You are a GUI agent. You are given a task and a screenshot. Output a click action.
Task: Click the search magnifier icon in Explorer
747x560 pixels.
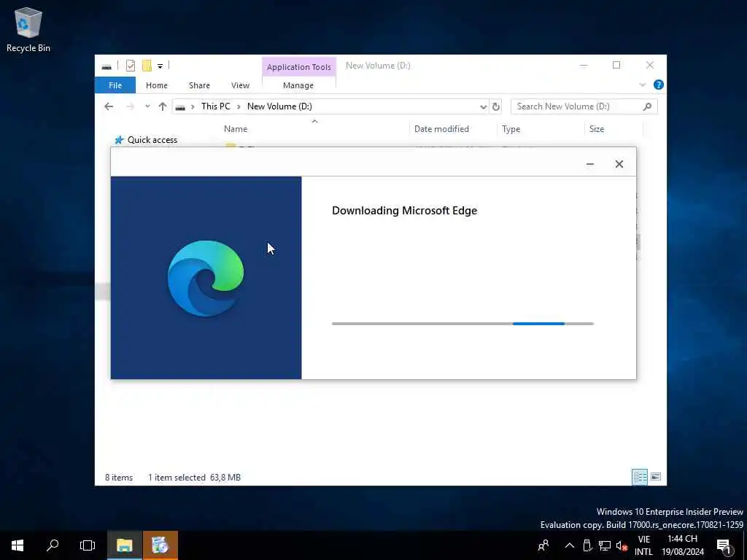647,106
